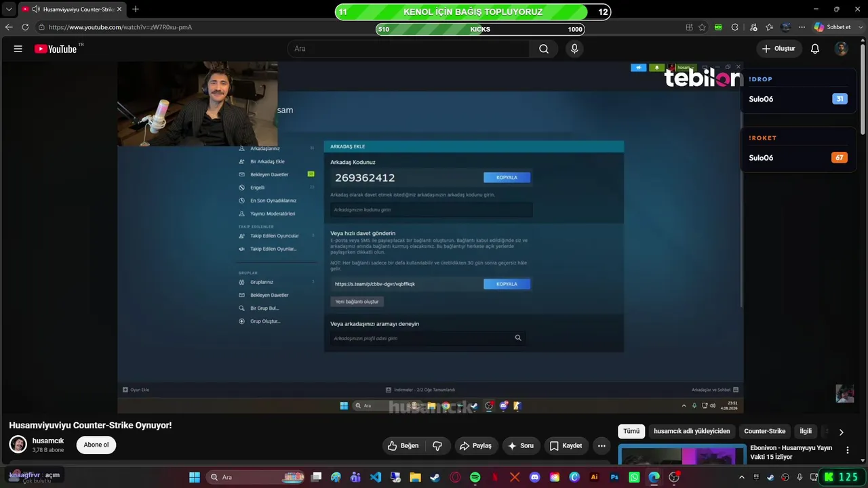Expand the chevron beside Sohbet et
This screenshot has width=868, height=488.
(860, 27)
